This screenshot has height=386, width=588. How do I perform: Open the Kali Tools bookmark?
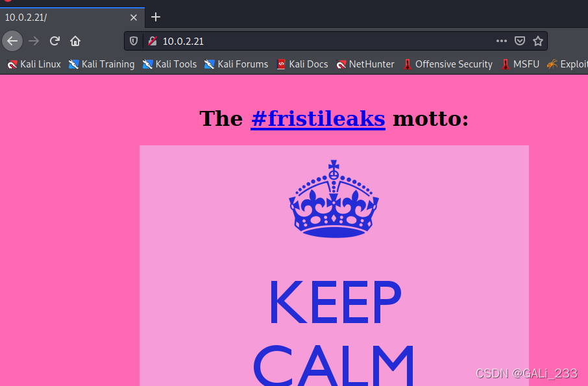pos(169,64)
